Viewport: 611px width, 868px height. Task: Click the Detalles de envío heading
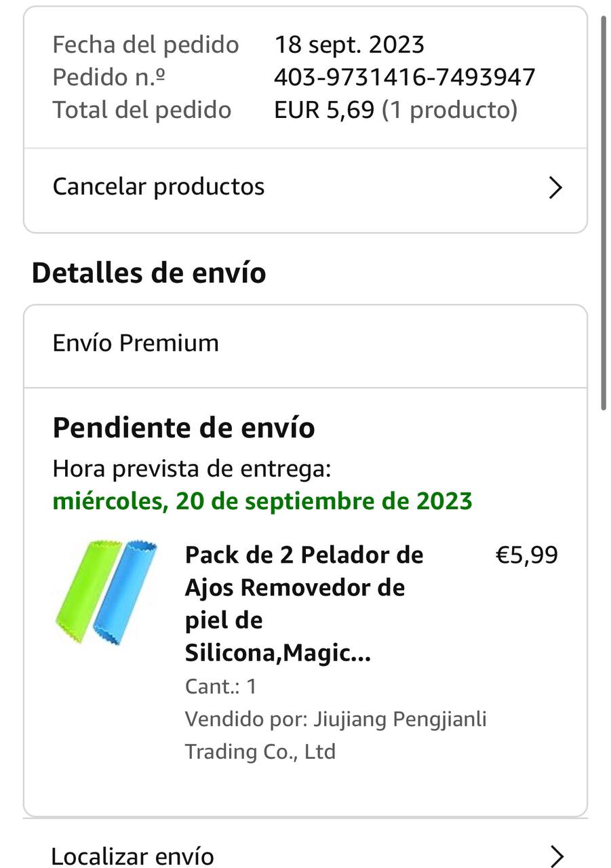click(x=149, y=273)
